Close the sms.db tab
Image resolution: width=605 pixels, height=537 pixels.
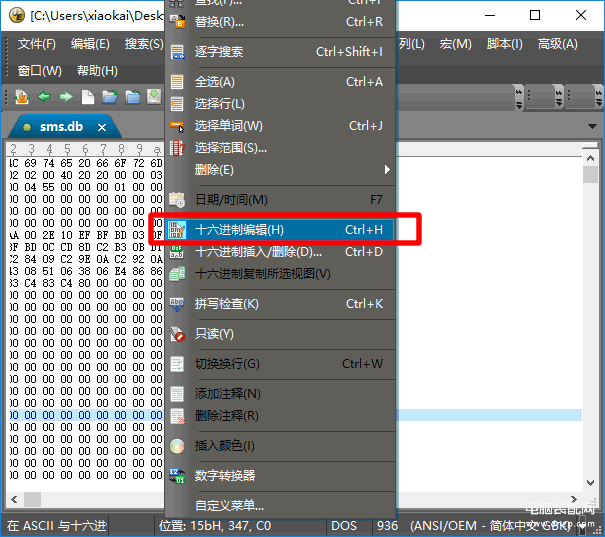point(102,127)
